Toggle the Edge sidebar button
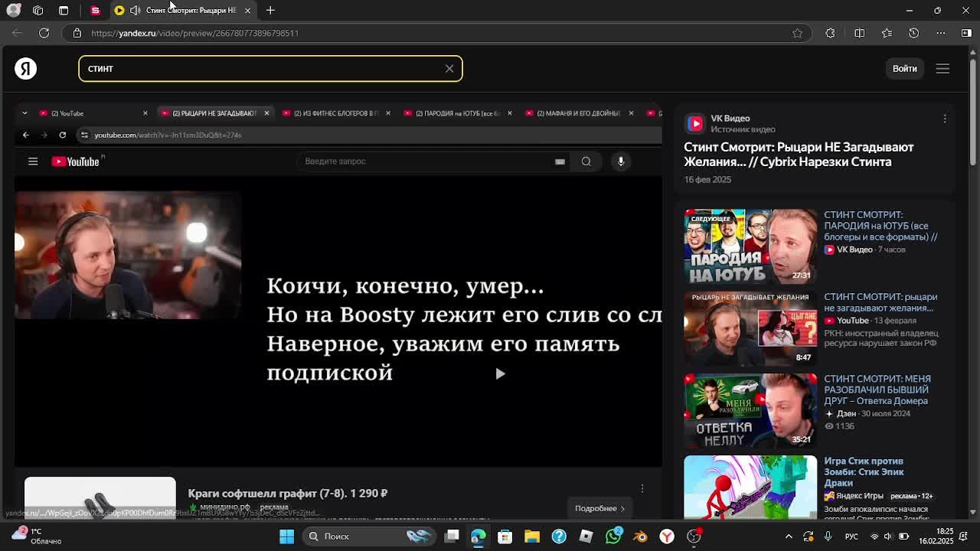The height and width of the screenshot is (551, 980). [966, 33]
